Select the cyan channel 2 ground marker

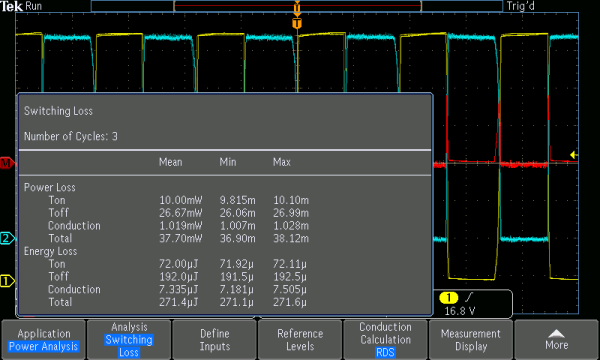point(7,238)
